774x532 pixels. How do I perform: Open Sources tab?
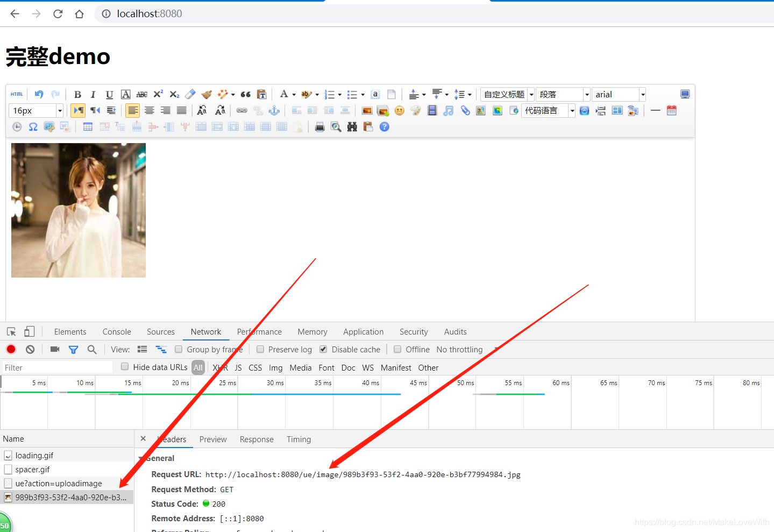[161, 332]
